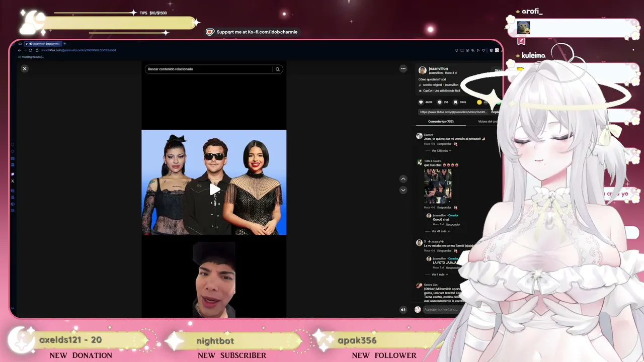Image resolution: width=644 pixels, height=362 pixels.
Task: Click 'Support me at Ko-fi.com/idolxcharmie' text
Action: 257,32
